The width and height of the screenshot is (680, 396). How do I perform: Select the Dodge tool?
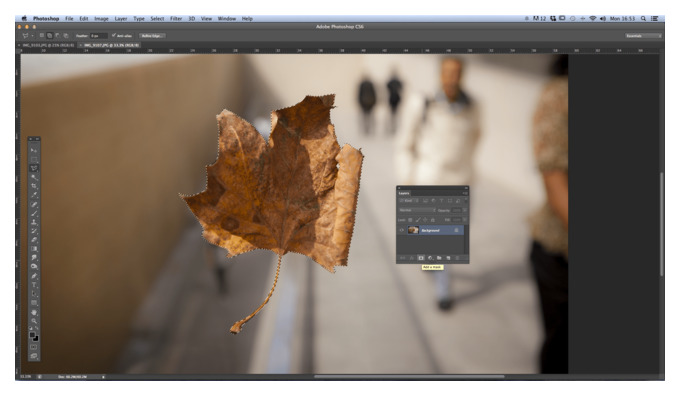pyautogui.click(x=34, y=266)
